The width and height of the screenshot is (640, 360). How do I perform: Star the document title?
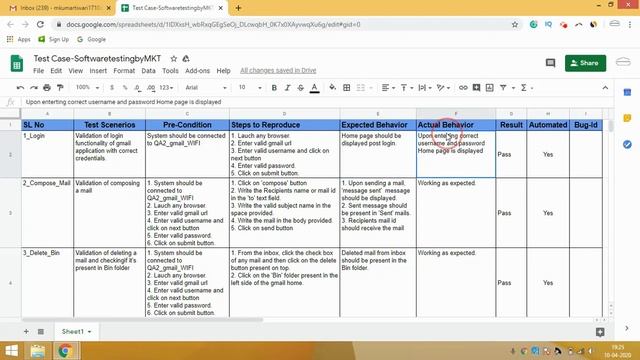tap(173, 59)
